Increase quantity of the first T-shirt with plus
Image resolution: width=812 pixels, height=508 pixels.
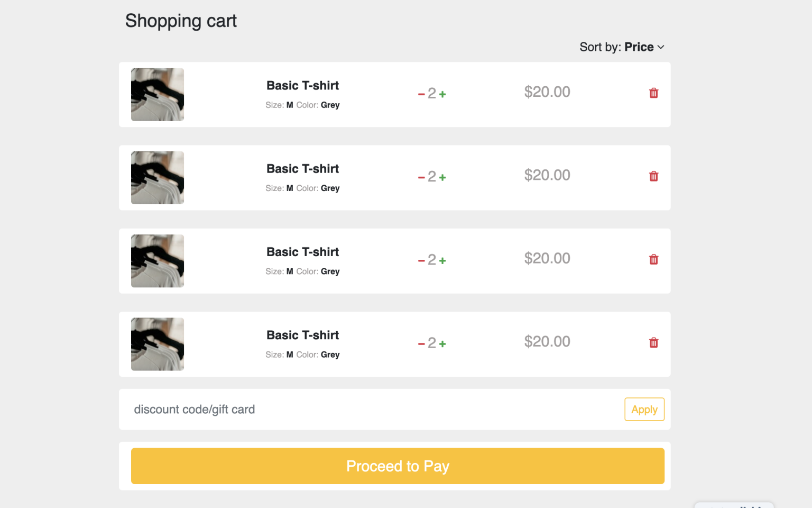(442, 93)
